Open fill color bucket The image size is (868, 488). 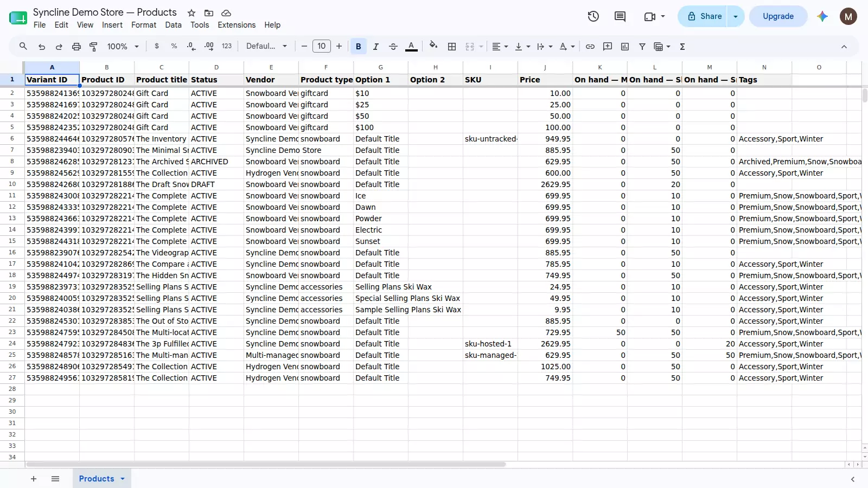(x=433, y=46)
